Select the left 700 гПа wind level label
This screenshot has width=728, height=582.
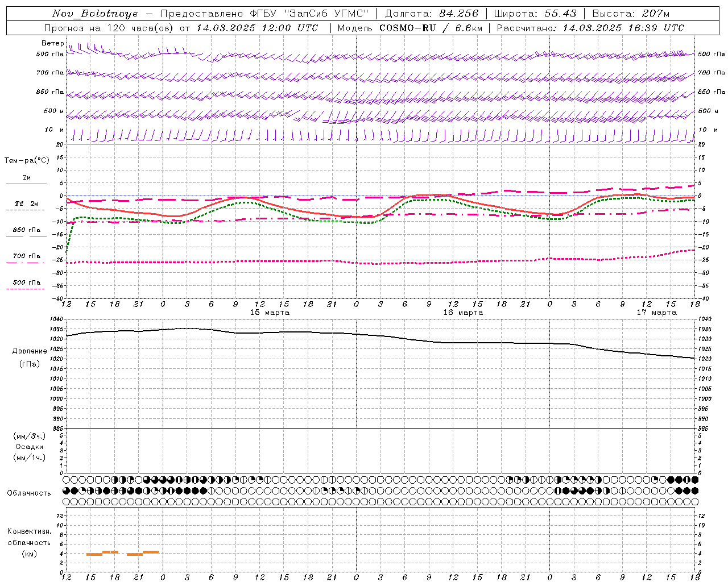click(50, 73)
